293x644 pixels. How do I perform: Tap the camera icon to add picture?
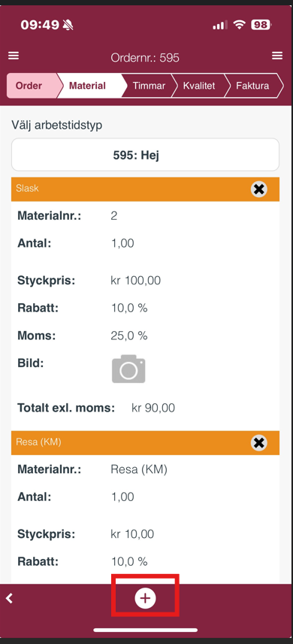tap(128, 369)
